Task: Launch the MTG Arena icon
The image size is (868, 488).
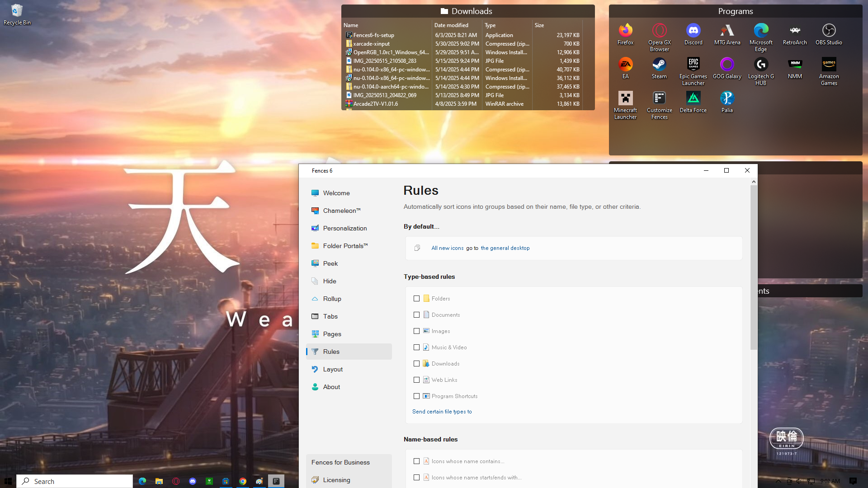Action: [x=727, y=34]
